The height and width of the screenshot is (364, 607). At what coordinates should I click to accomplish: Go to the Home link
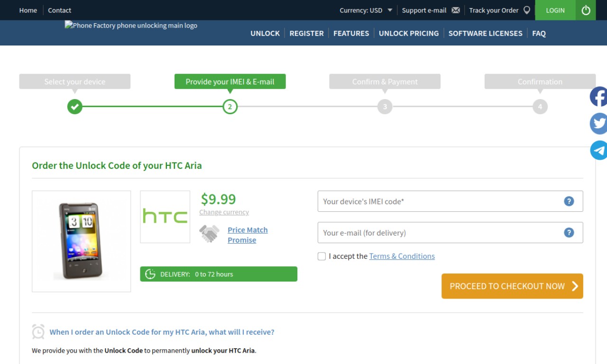tap(28, 10)
